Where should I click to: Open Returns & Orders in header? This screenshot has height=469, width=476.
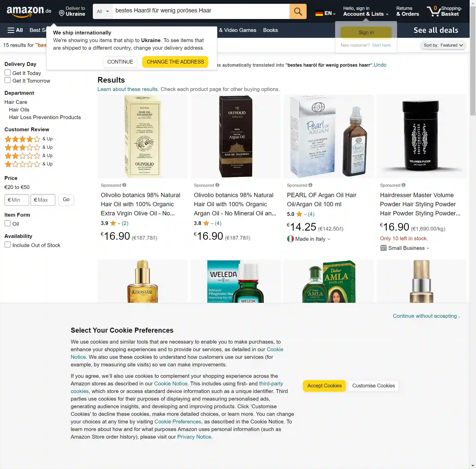point(408,11)
